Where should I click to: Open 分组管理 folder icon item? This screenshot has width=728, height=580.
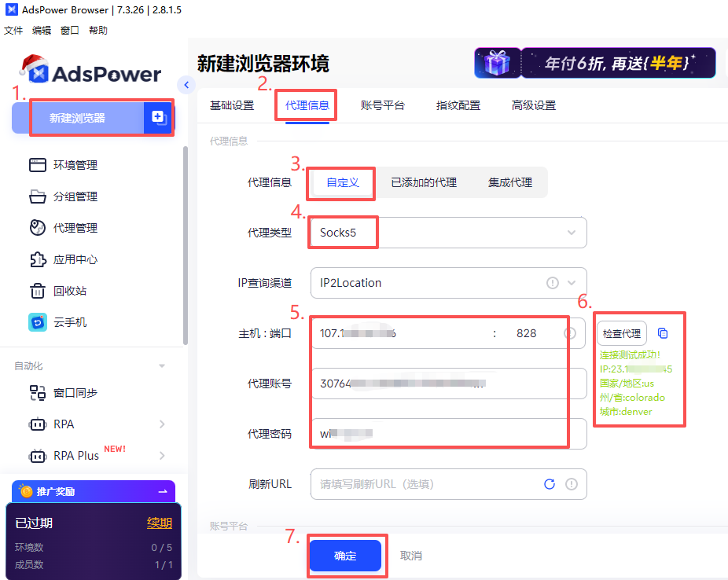(75, 196)
